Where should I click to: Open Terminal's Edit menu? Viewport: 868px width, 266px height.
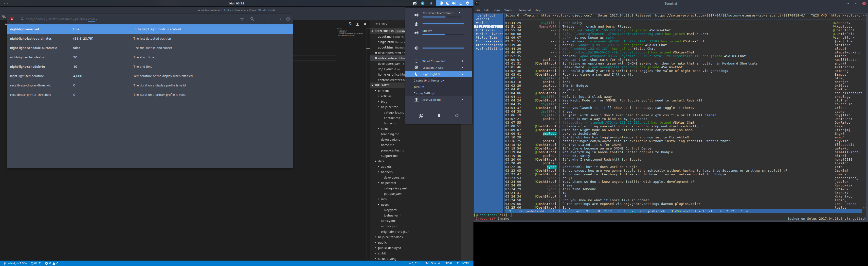pyautogui.click(x=487, y=10)
